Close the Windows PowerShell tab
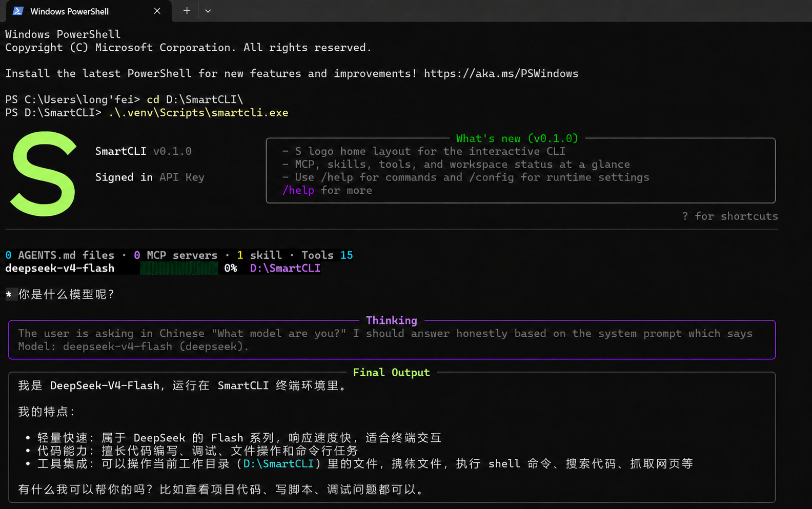The height and width of the screenshot is (509, 812). point(157,11)
